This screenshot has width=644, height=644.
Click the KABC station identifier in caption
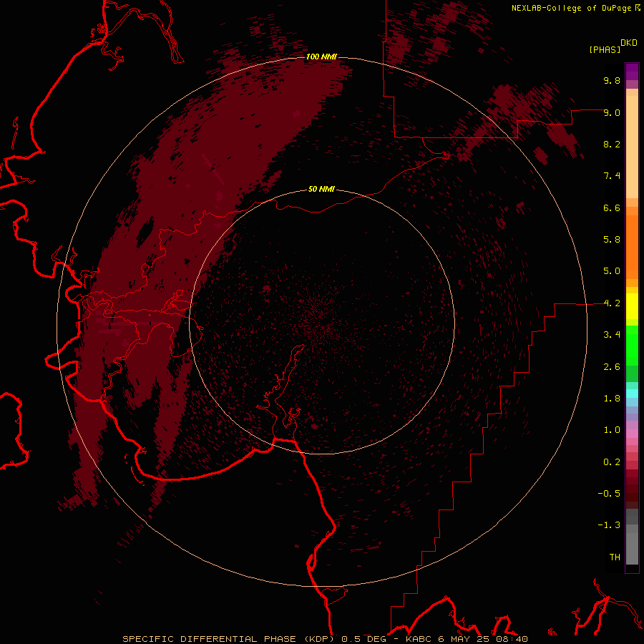[419, 639]
